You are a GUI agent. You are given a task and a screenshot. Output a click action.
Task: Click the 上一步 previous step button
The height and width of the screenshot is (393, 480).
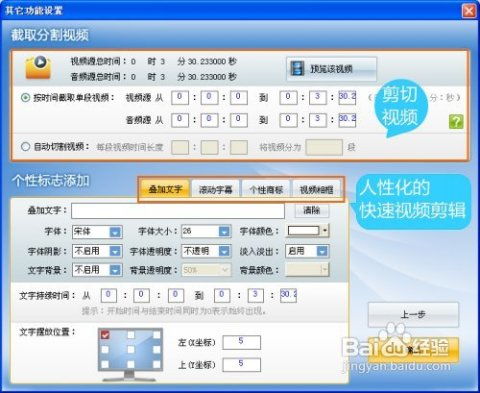[413, 314]
